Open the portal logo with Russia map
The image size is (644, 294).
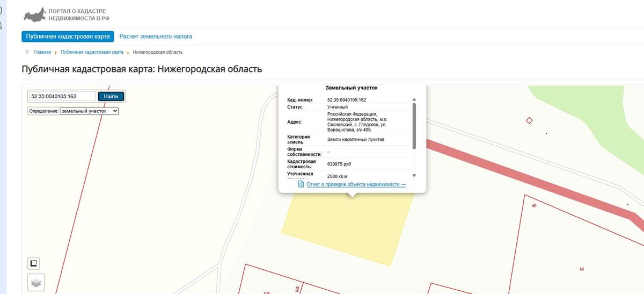(x=67, y=14)
